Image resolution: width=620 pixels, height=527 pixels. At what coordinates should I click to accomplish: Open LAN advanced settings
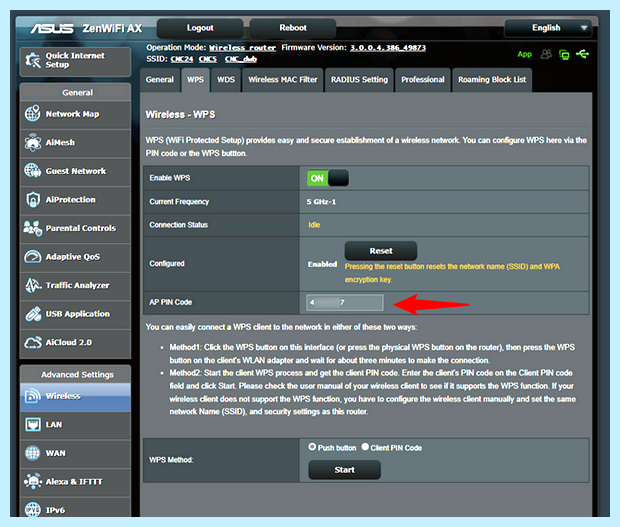click(75, 425)
